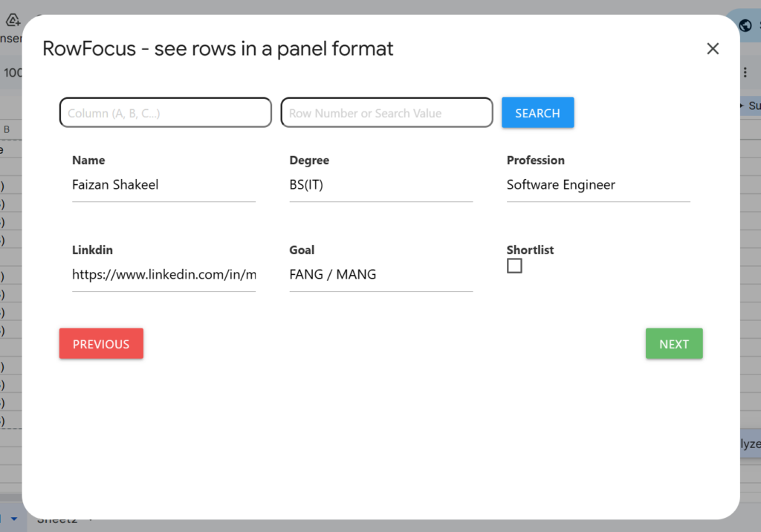Focus the Row Number or Search Value box
The image size is (761, 532).
pos(386,113)
